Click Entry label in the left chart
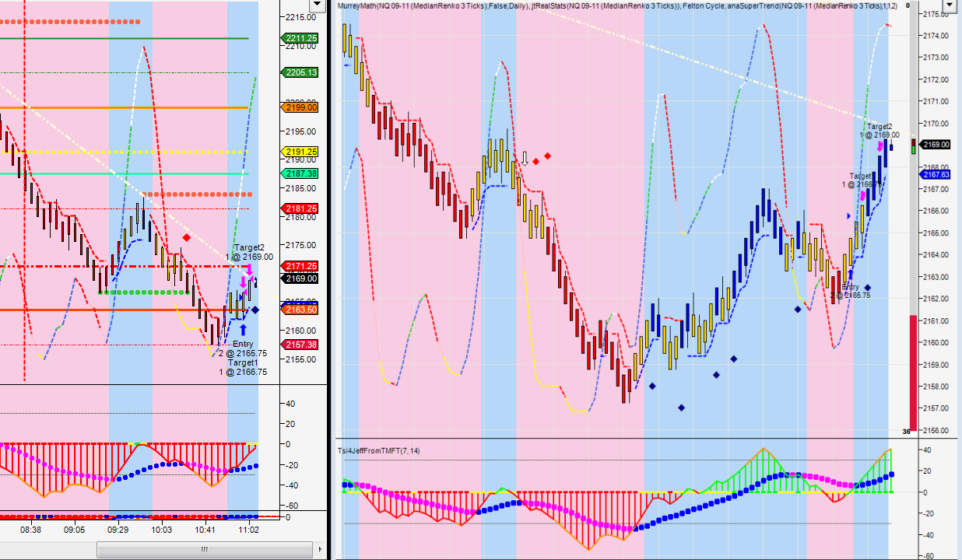The width and height of the screenshot is (962, 560). click(x=243, y=344)
